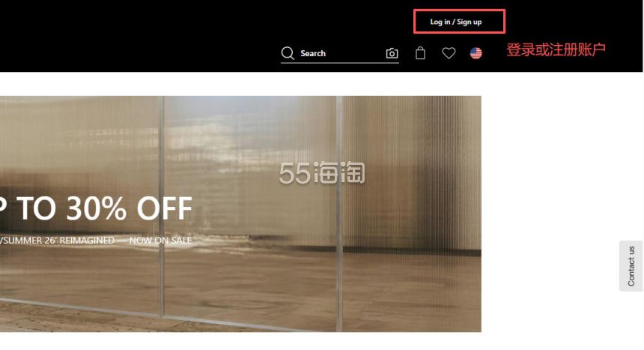Open the Contact us side tab
The width and height of the screenshot is (644, 350).
(x=631, y=266)
